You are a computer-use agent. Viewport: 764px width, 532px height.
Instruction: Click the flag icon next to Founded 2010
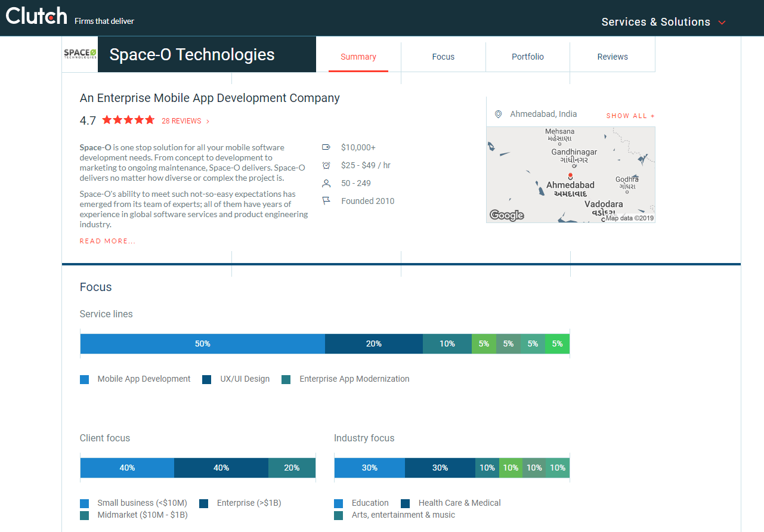coord(326,201)
